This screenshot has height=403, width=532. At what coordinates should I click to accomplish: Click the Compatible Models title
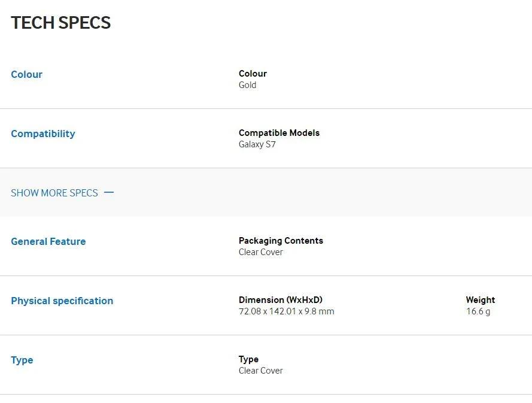pyautogui.click(x=279, y=133)
